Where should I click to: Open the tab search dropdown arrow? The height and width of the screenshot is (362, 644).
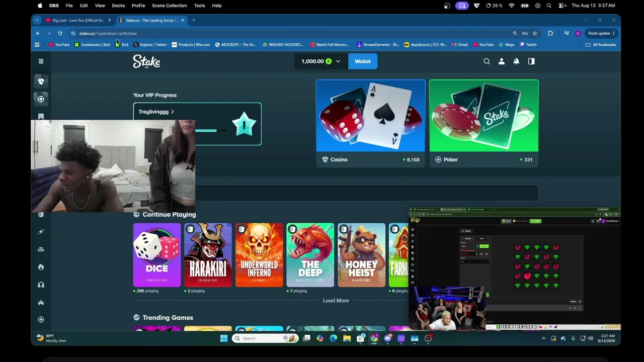(37, 20)
